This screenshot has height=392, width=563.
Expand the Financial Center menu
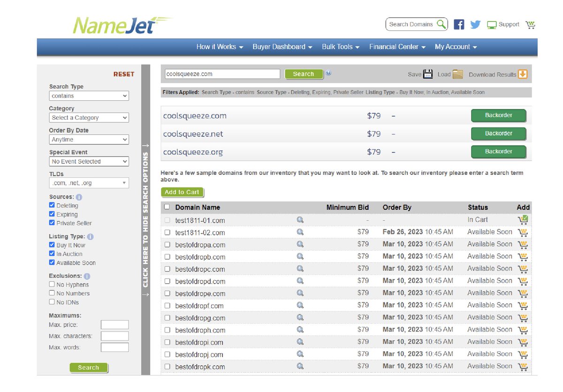397,47
